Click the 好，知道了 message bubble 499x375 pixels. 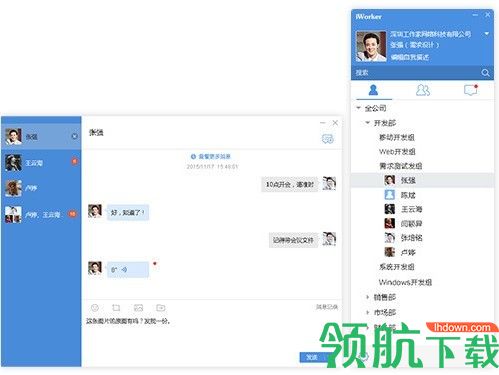click(128, 212)
